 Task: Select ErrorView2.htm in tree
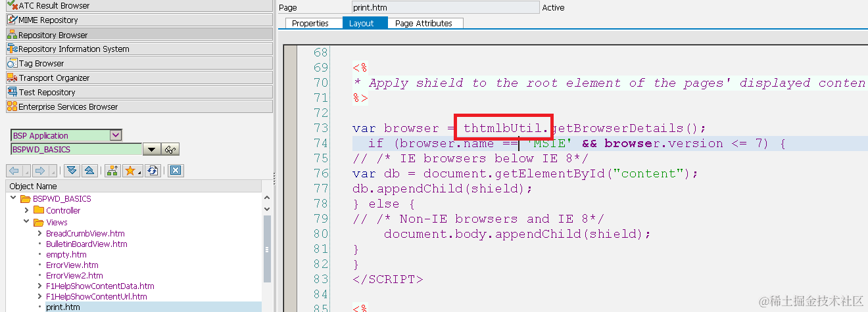click(74, 275)
